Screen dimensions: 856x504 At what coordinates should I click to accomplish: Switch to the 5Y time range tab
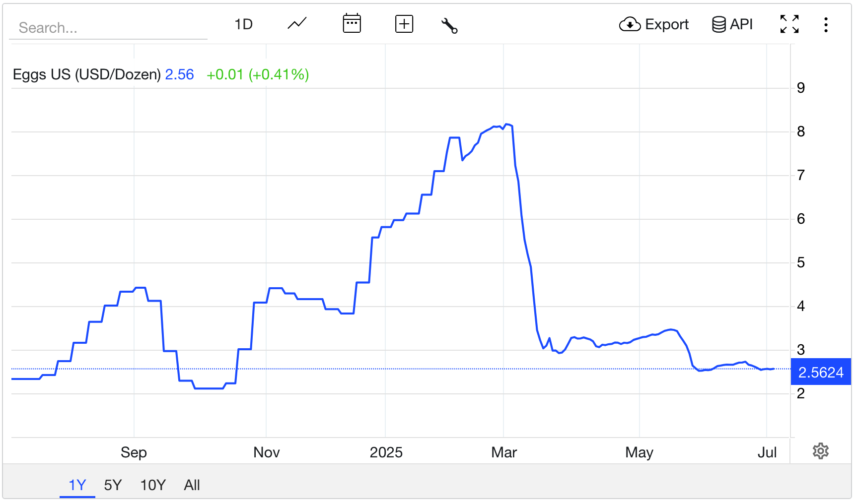pos(113,485)
